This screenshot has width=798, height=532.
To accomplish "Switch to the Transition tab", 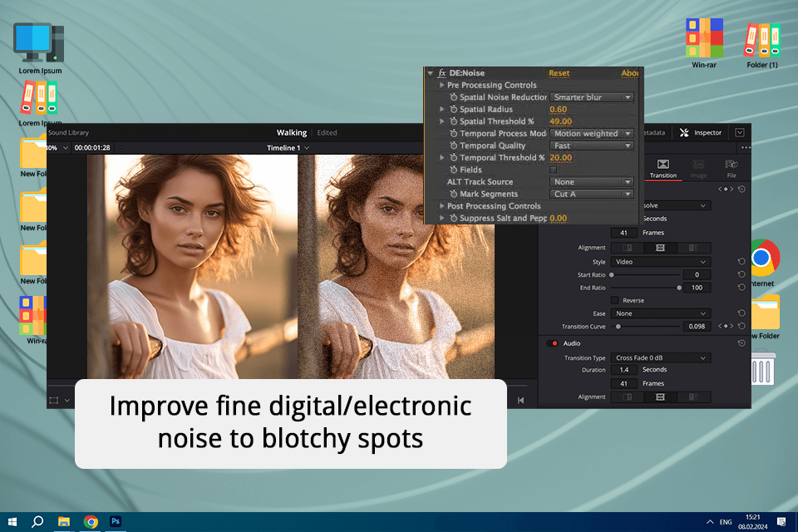I will click(x=663, y=169).
